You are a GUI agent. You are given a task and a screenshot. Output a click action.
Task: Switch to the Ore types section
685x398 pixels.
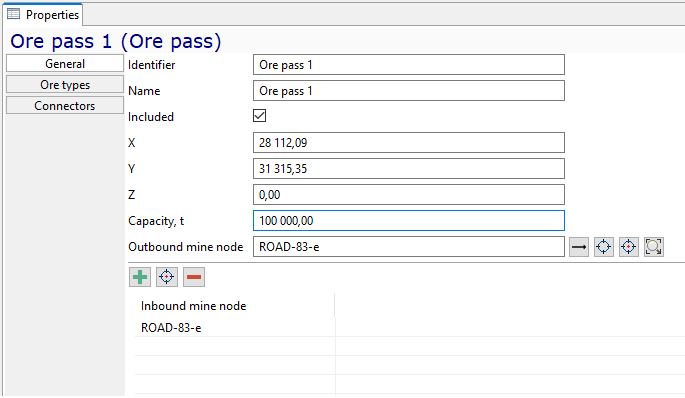click(65, 85)
